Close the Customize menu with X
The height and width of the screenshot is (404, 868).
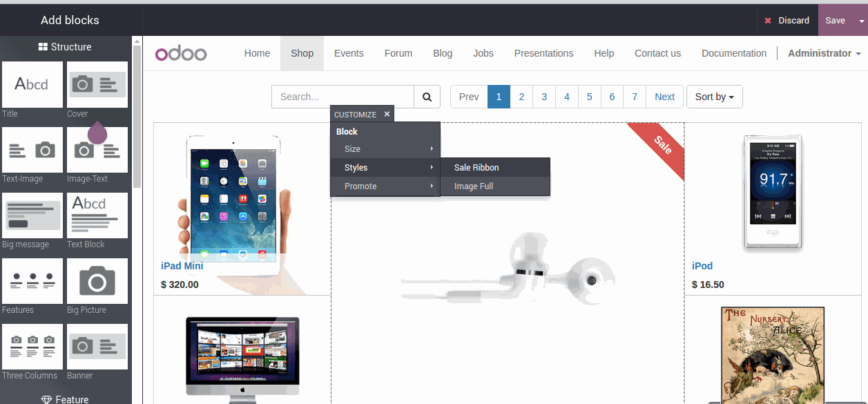coord(387,114)
